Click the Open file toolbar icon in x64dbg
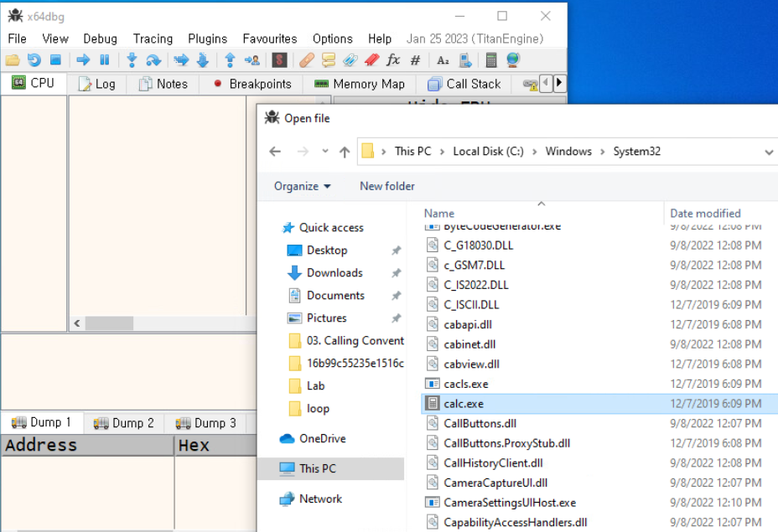 coord(13,60)
